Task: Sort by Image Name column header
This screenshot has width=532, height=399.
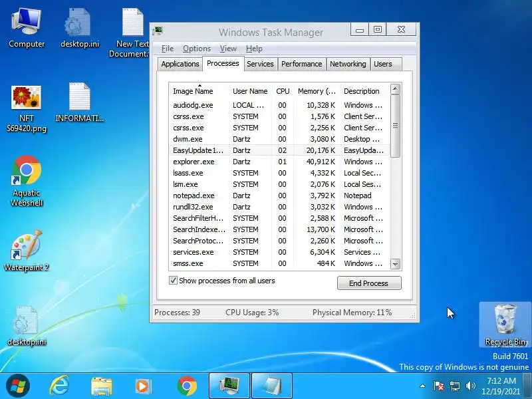Action: pyautogui.click(x=199, y=91)
